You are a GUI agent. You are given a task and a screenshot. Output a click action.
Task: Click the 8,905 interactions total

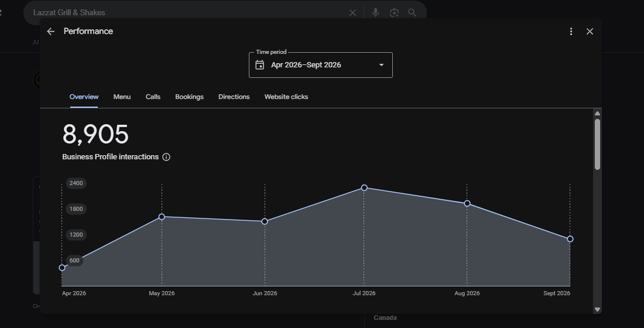tap(95, 134)
